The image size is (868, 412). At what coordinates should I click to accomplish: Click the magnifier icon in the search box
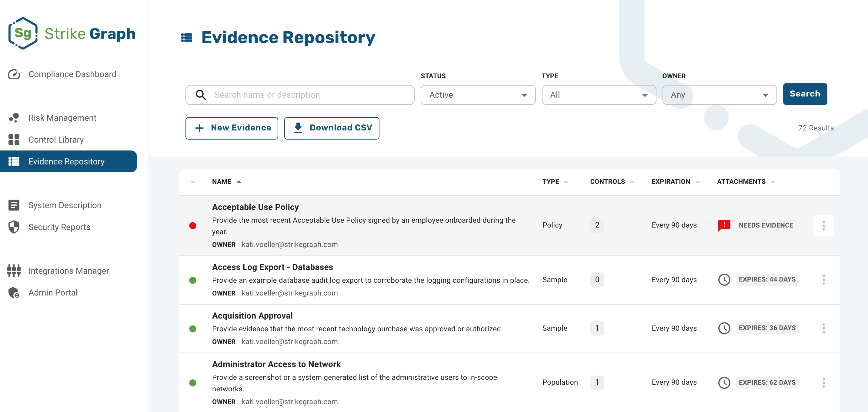click(201, 95)
